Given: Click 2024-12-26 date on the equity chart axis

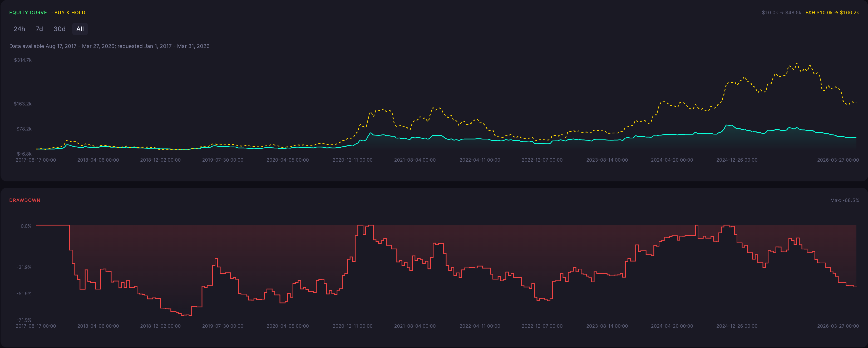Looking at the screenshot, I should tap(737, 160).
